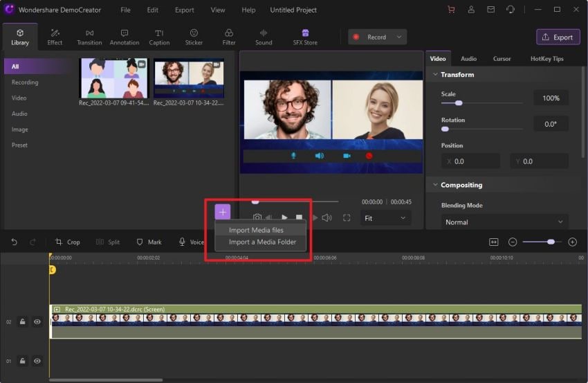588x383 pixels.
Task: Click the shopping cart icon
Action: 451,10
